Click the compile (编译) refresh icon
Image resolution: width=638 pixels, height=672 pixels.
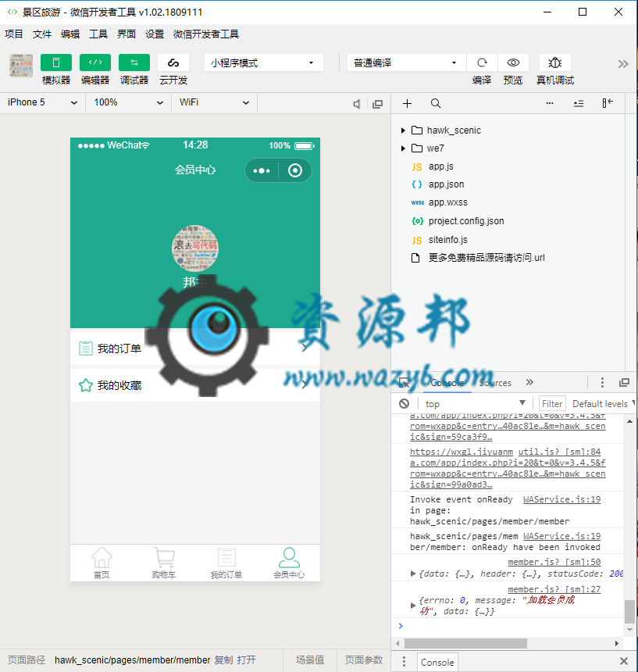482,63
